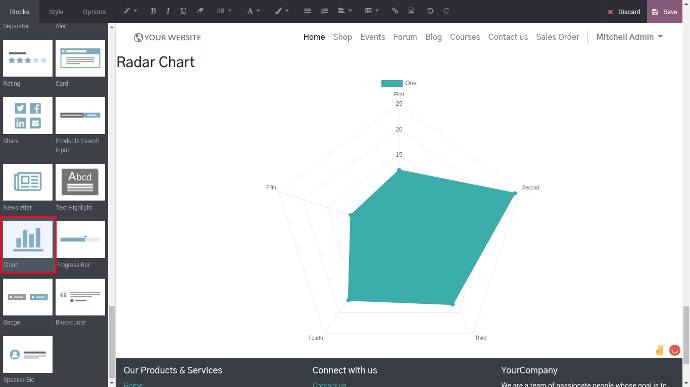
Task: Toggle italic formatting
Action: (168, 11)
